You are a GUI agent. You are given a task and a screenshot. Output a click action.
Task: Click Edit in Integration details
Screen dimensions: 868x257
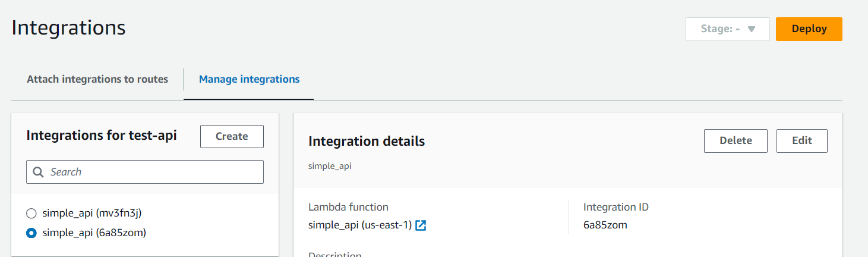click(x=801, y=141)
